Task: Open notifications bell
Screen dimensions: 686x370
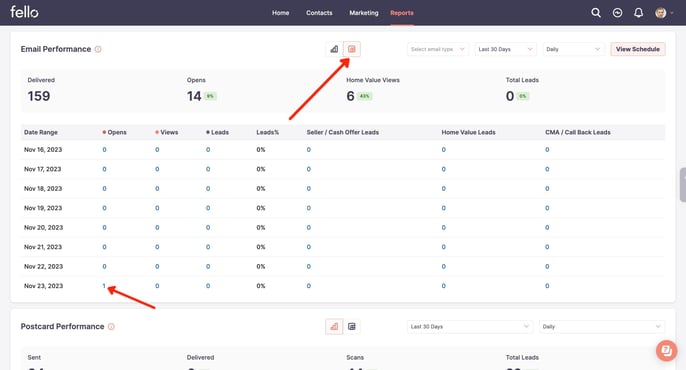Action: point(638,13)
